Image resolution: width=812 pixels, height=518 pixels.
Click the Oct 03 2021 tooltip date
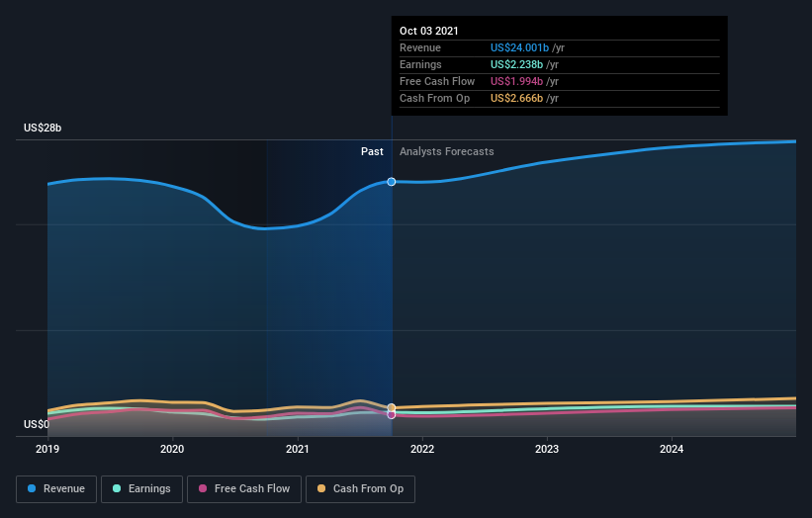click(429, 31)
